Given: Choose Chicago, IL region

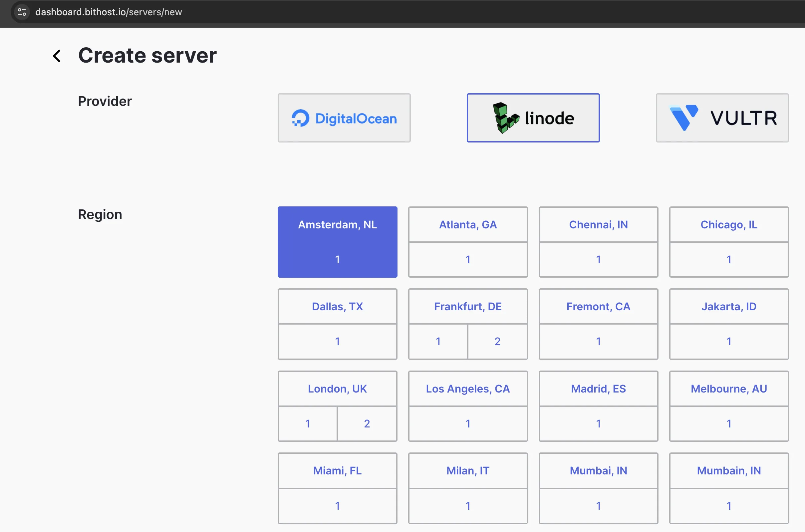Looking at the screenshot, I should pyautogui.click(x=729, y=225).
